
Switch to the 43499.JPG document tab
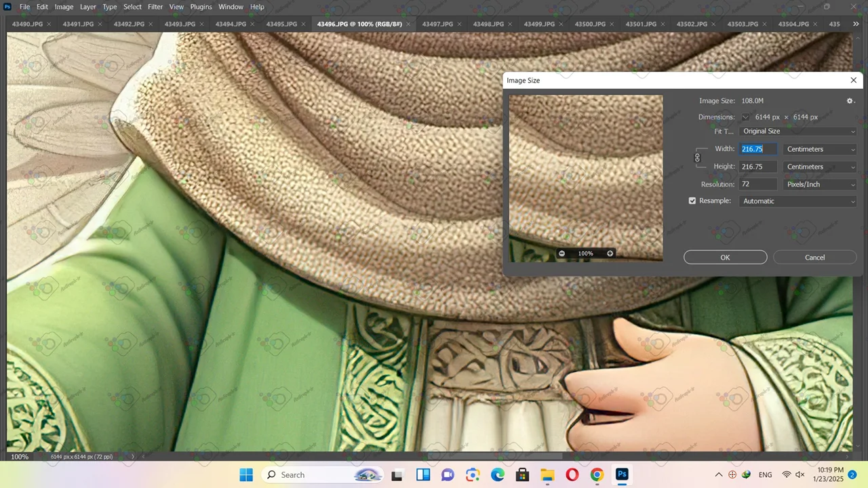[x=539, y=24]
